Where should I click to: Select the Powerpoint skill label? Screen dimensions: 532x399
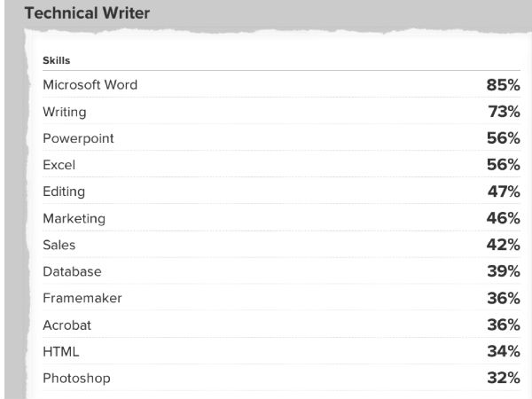[78, 138]
